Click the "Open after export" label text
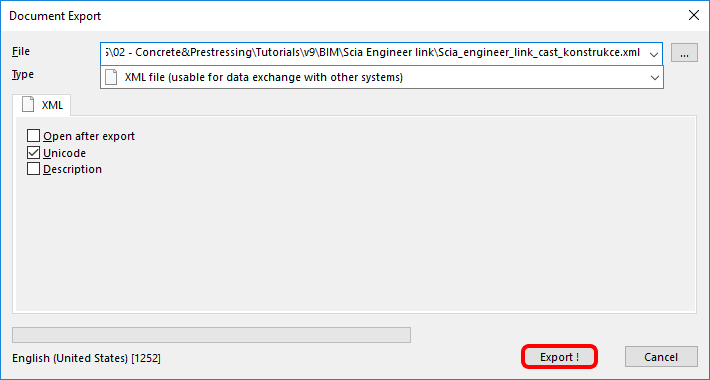This screenshot has height=380, width=710. [x=89, y=136]
